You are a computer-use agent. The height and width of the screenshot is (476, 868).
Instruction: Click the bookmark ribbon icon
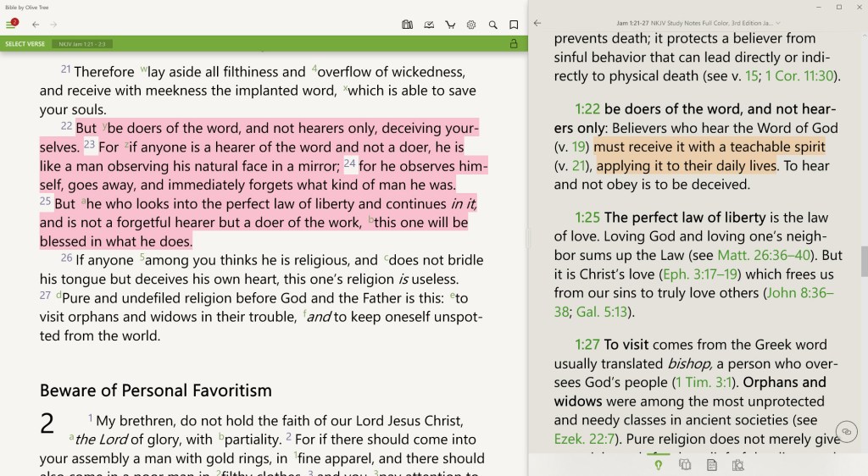coord(514,25)
